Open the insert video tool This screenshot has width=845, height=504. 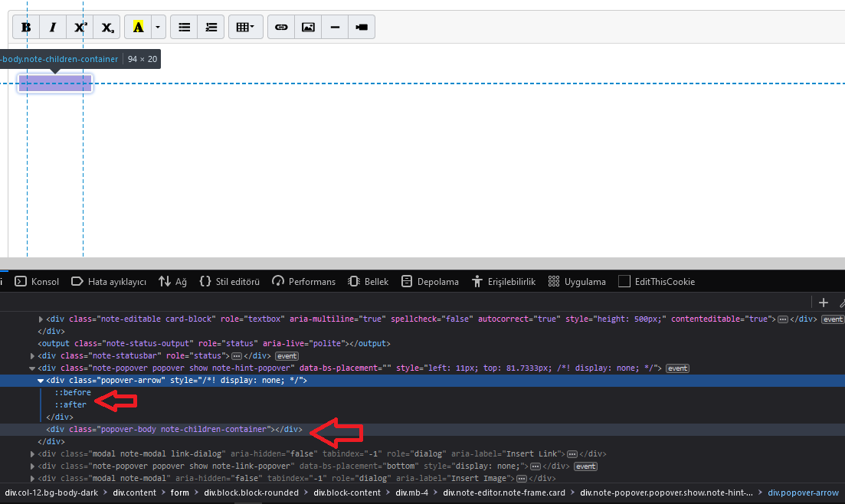tap(361, 27)
